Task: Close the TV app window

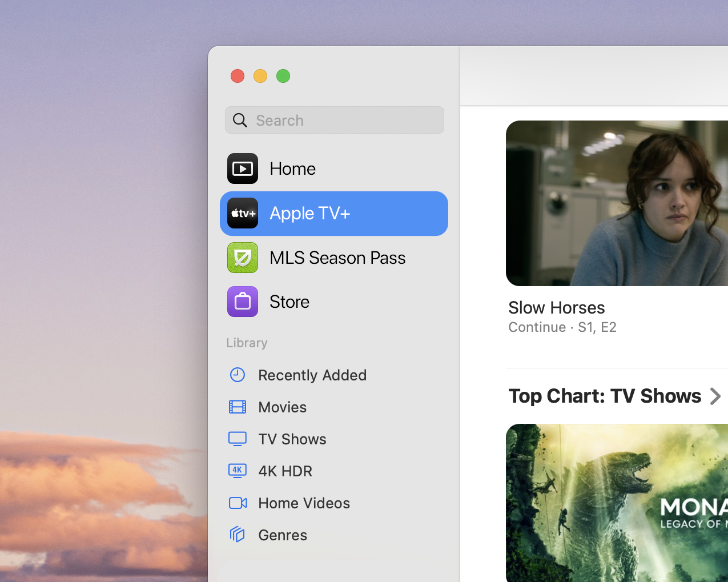Action: (238, 76)
